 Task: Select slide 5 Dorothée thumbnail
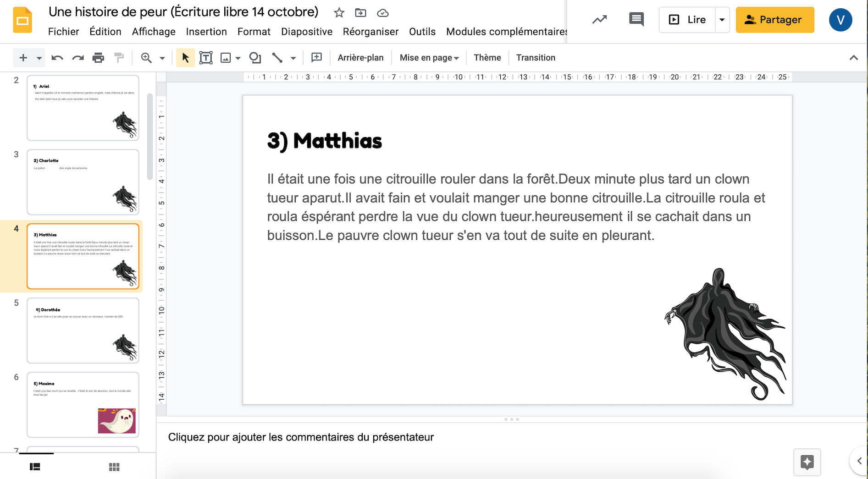[x=83, y=330]
